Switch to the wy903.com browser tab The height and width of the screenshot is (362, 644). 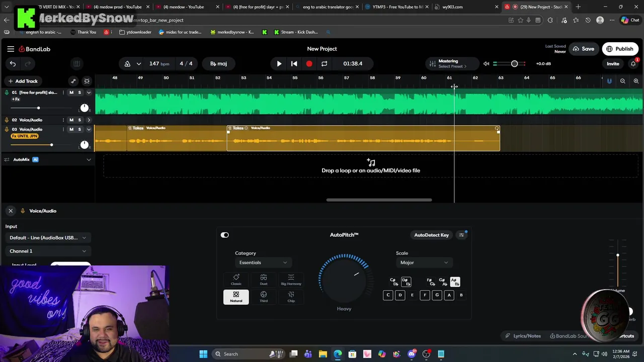466,7
